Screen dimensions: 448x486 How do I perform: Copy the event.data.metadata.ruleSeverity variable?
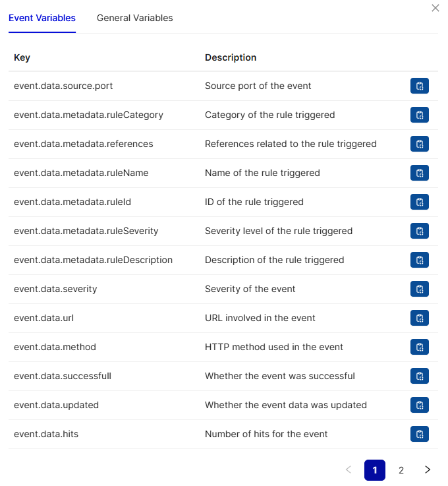point(420,231)
